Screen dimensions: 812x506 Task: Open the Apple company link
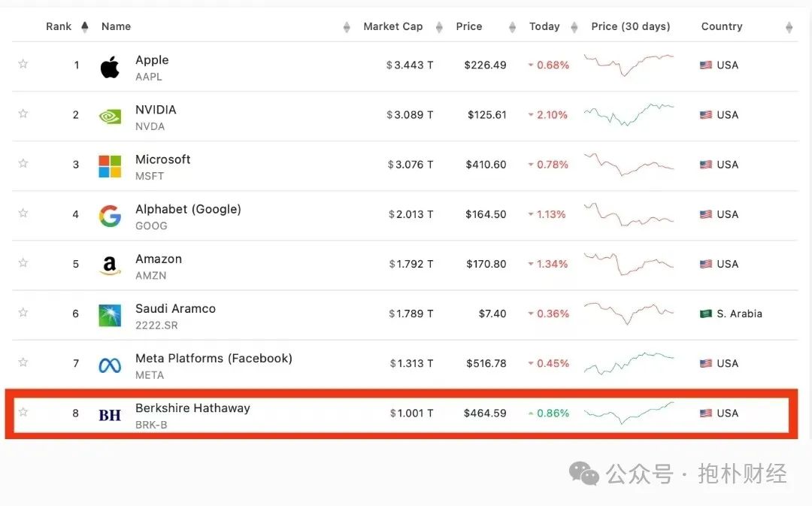tap(152, 60)
